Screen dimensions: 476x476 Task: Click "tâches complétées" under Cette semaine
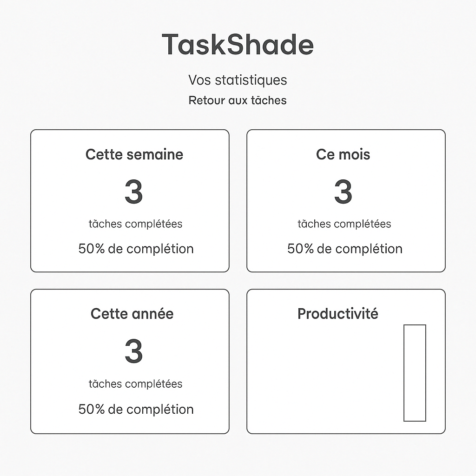(x=135, y=224)
